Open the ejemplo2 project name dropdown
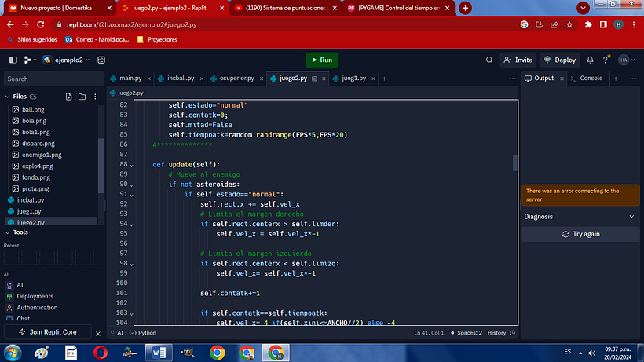644x362 pixels. pos(67,60)
